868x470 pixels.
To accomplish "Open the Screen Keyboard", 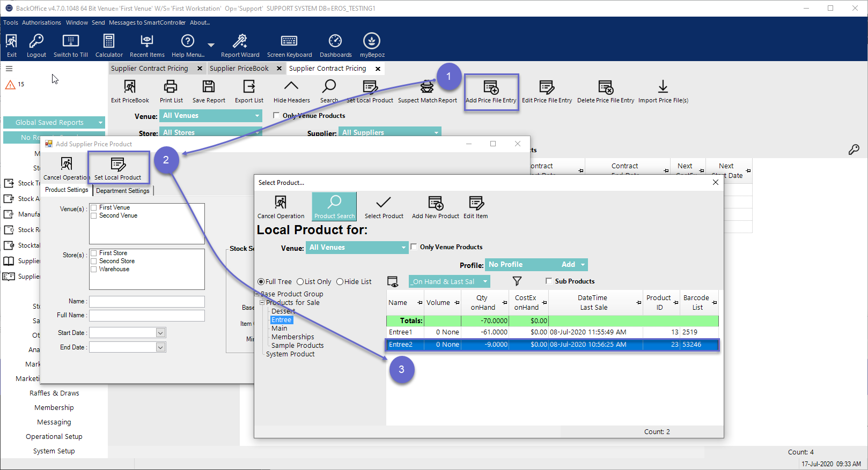I will (x=289, y=42).
